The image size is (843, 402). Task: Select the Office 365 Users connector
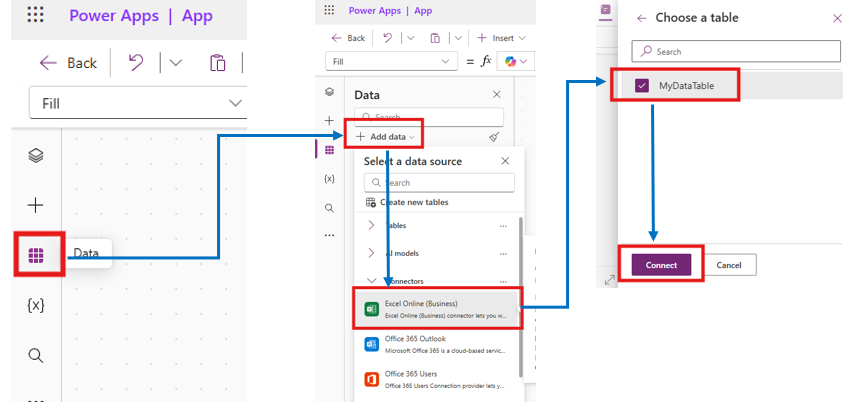437,379
